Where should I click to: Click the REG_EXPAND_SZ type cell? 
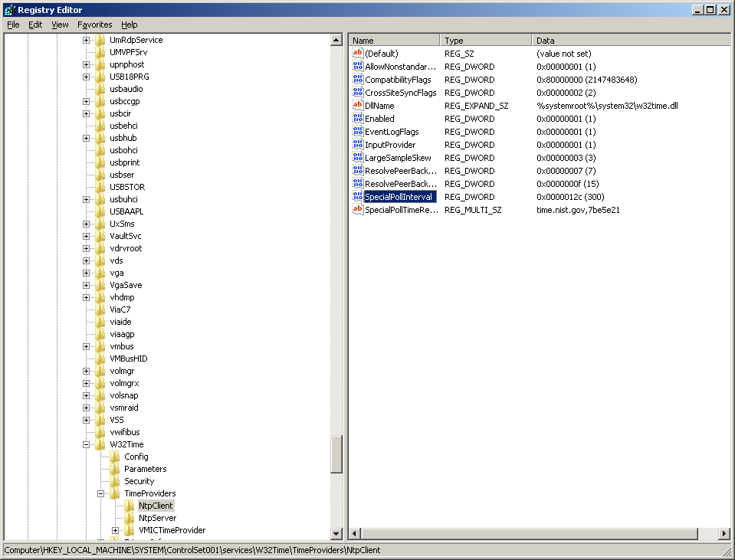(x=476, y=106)
